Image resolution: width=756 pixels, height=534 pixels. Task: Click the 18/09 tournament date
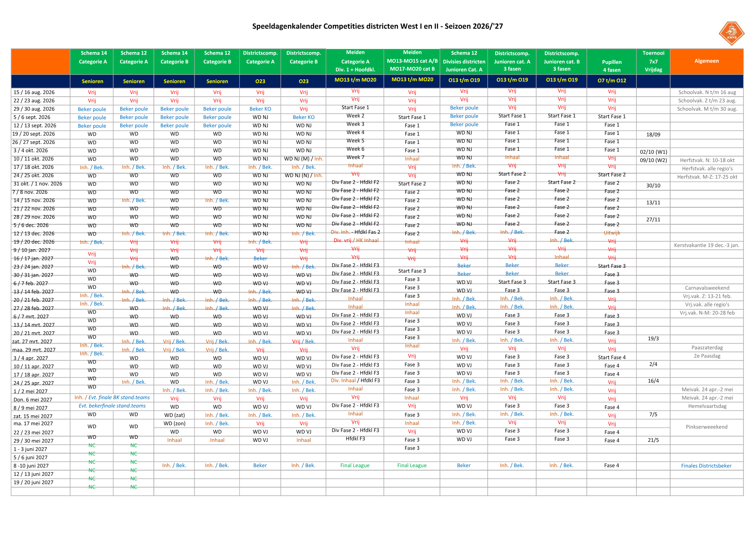tap(653, 134)
